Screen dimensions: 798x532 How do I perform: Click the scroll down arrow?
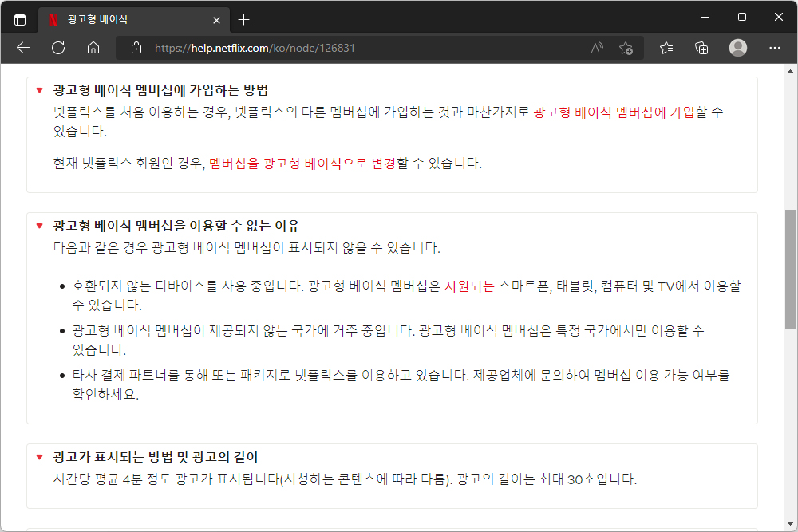tap(790, 524)
